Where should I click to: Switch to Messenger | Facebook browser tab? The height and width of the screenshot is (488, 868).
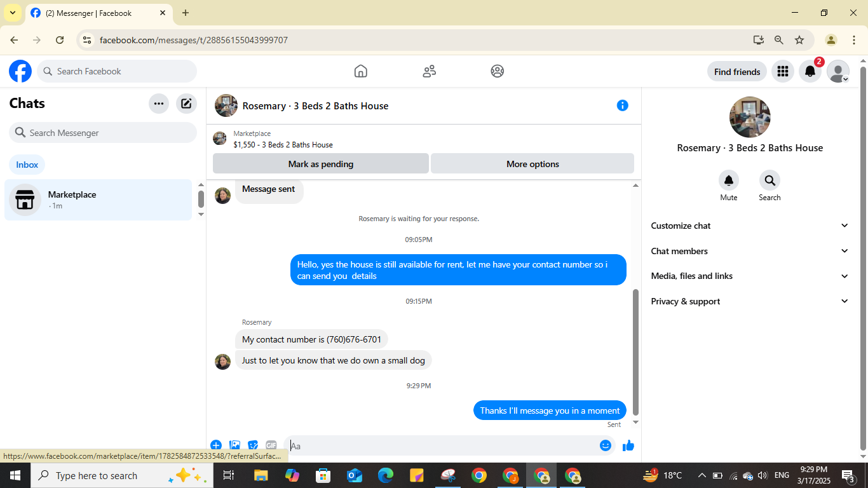point(98,13)
